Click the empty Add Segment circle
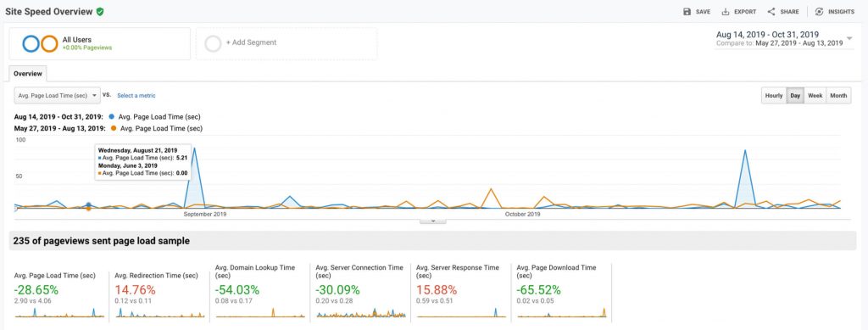Screen dimensions: 868x330 pyautogui.click(x=213, y=44)
